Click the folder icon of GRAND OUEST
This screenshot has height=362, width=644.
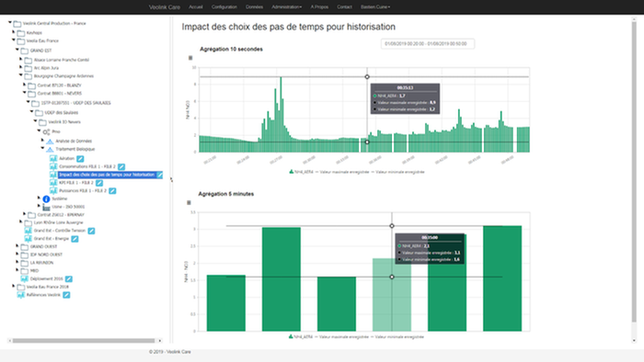pos(25,247)
